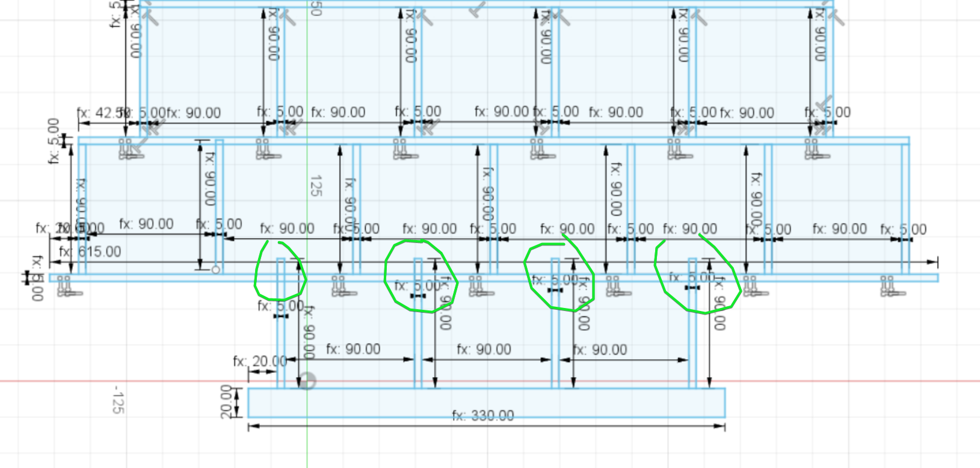Viewport: 980px width, 468px height.
Task: Select the large base rectangle above 330.00 dimension
Action: (x=487, y=403)
